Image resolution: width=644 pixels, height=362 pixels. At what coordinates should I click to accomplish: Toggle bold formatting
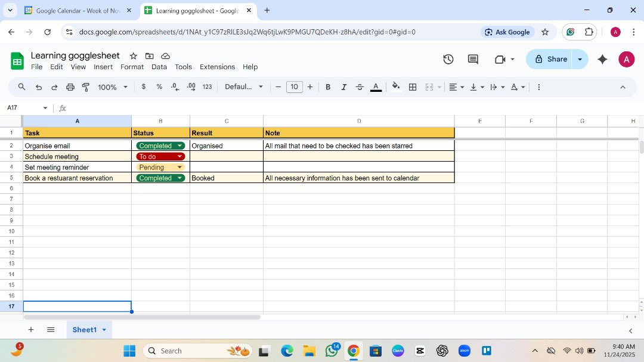(x=328, y=86)
